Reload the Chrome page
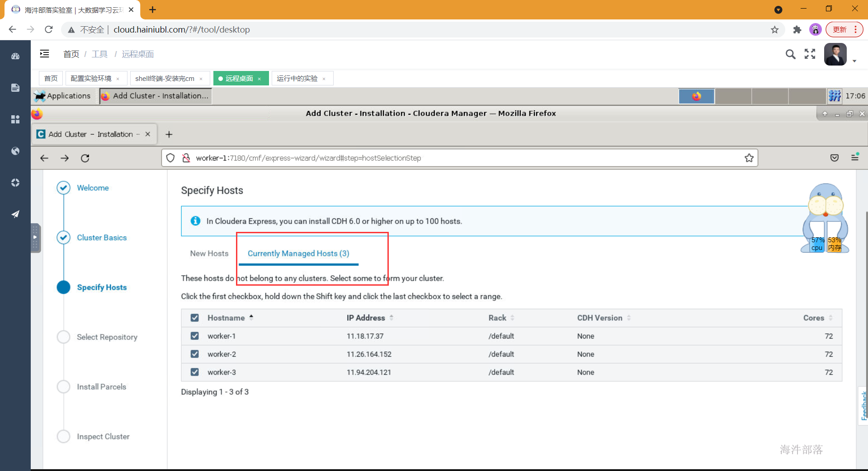868x471 pixels. [x=49, y=29]
